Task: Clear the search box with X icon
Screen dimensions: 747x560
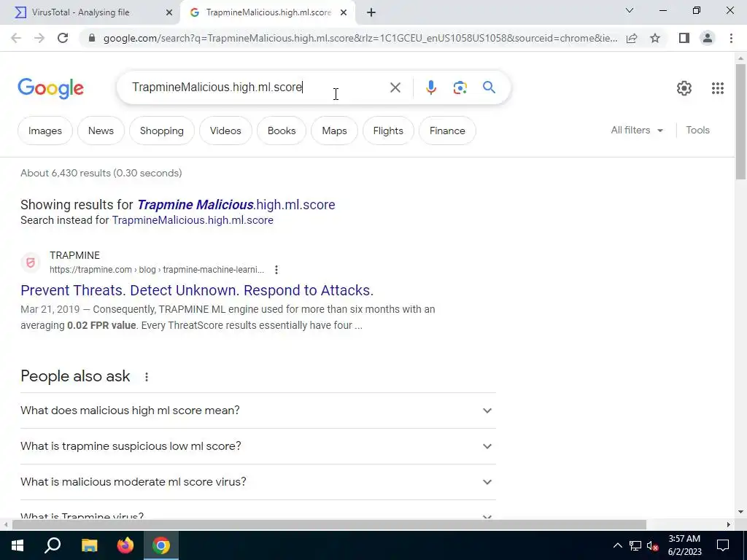Action: pyautogui.click(x=395, y=87)
